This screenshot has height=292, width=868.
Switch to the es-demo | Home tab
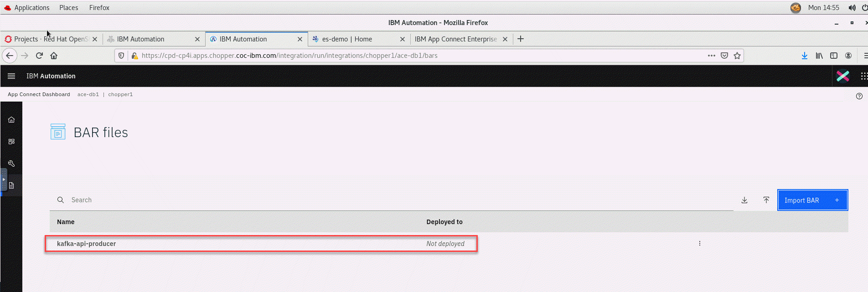point(347,39)
